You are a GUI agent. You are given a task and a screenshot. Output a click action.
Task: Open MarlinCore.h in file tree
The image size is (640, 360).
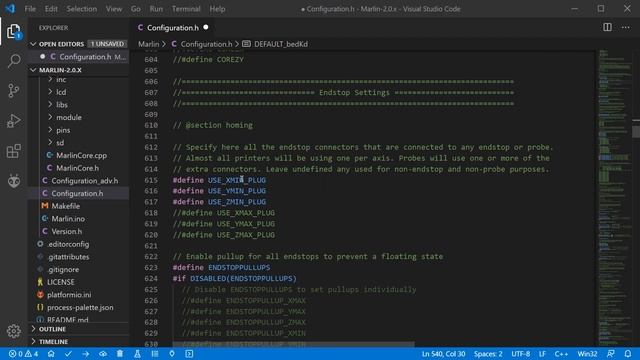click(x=77, y=168)
